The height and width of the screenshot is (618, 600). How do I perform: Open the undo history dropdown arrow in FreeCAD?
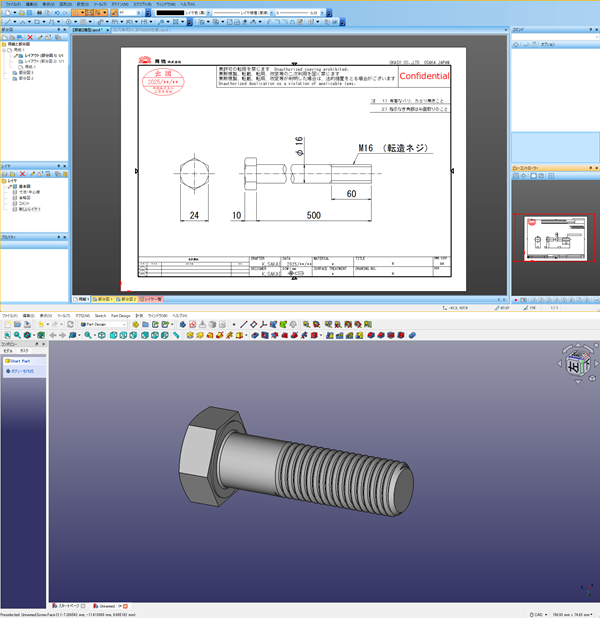(48, 324)
